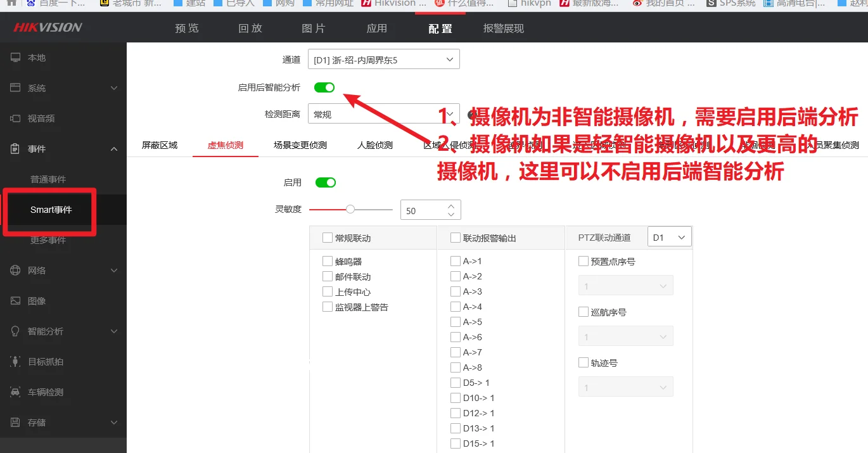
Task: Click the monitor icon beside 本地
Action: point(16,58)
